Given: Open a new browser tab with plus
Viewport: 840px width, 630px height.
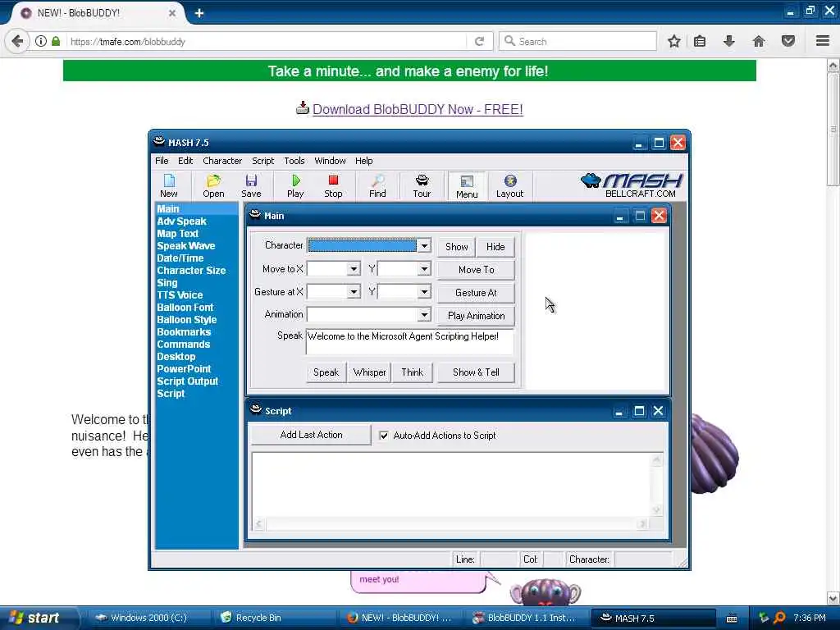Looking at the screenshot, I should [x=199, y=13].
